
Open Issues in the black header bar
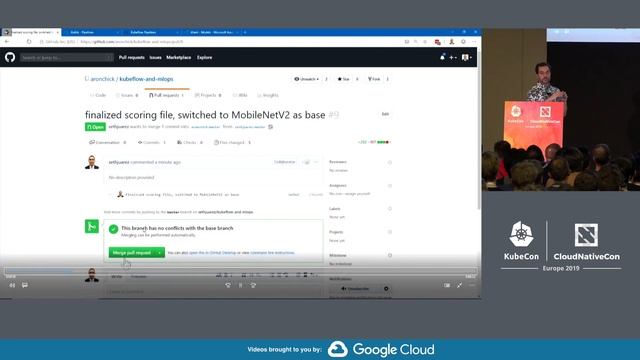pyautogui.click(x=155, y=58)
